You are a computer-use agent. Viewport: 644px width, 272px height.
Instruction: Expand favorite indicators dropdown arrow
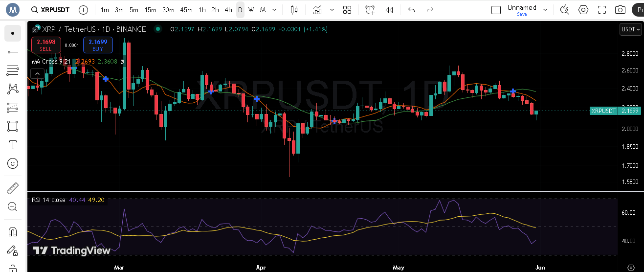pos(332,10)
